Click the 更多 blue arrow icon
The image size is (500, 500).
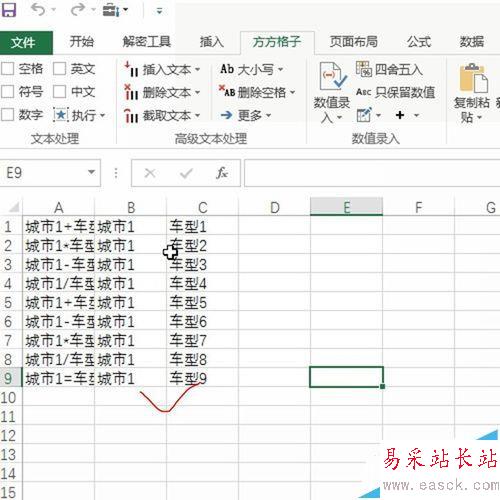(x=227, y=115)
